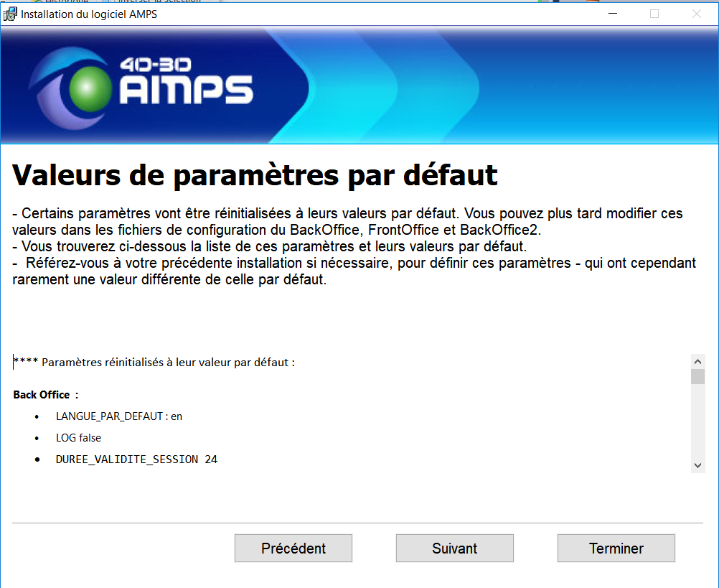This screenshot has height=588, width=719.
Task: Click the empty scrollbar track below the thumb
Action: [697, 424]
